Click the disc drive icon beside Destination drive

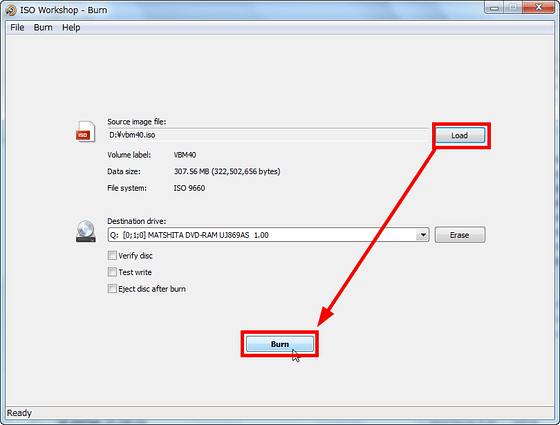(x=86, y=231)
